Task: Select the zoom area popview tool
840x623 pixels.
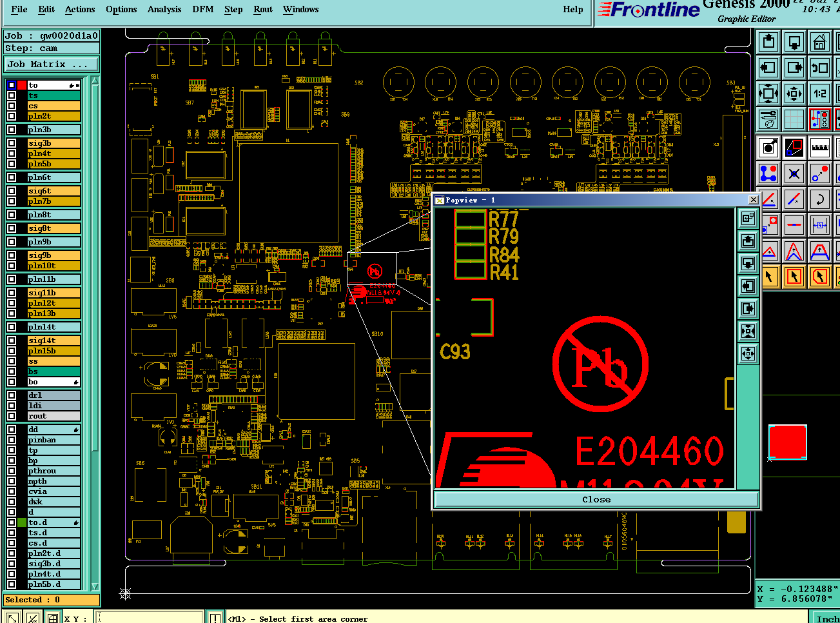Action: (x=794, y=148)
